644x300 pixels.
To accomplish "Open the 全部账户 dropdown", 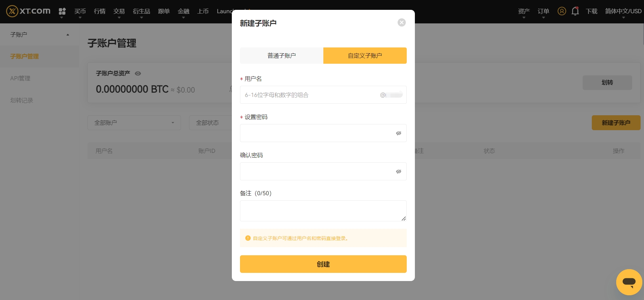I will [x=134, y=123].
